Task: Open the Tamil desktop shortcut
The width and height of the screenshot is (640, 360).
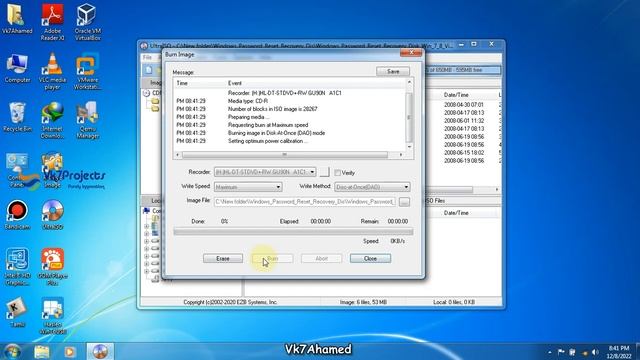Action: pos(17,313)
